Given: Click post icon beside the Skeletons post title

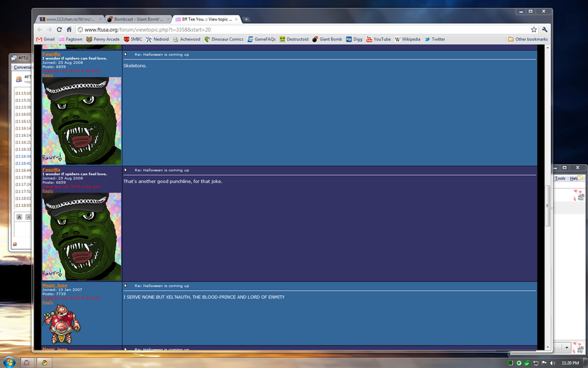Looking at the screenshot, I should [126, 54].
